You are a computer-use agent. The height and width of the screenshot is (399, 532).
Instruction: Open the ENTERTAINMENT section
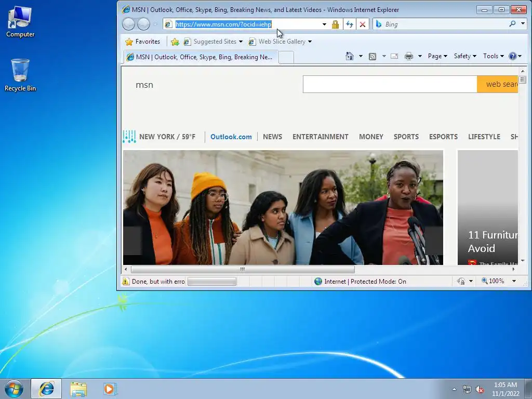point(320,137)
